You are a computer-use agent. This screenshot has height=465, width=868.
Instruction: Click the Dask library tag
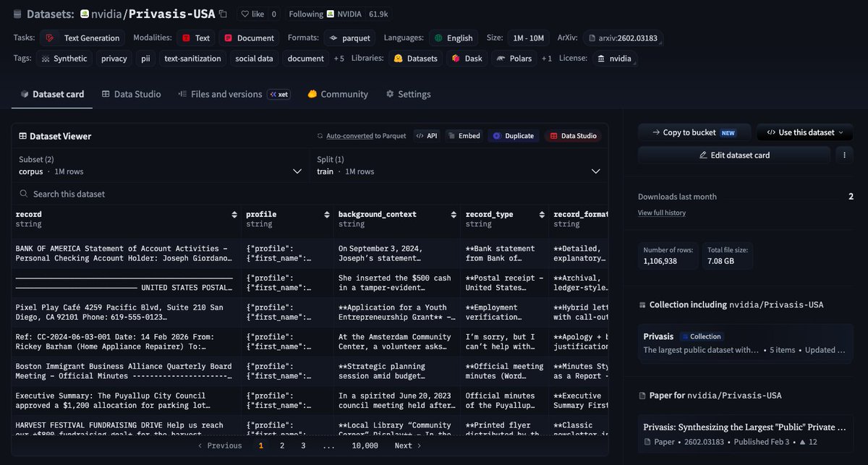point(467,59)
